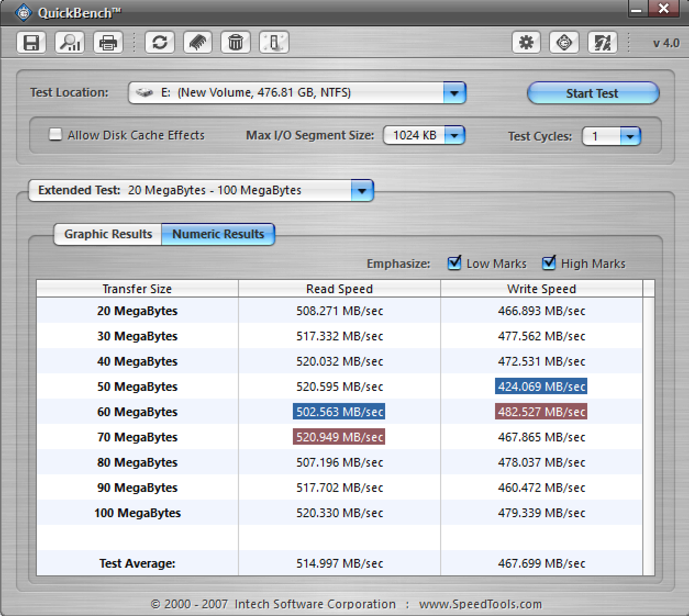Open the magnifier chart preview icon

tap(70, 42)
